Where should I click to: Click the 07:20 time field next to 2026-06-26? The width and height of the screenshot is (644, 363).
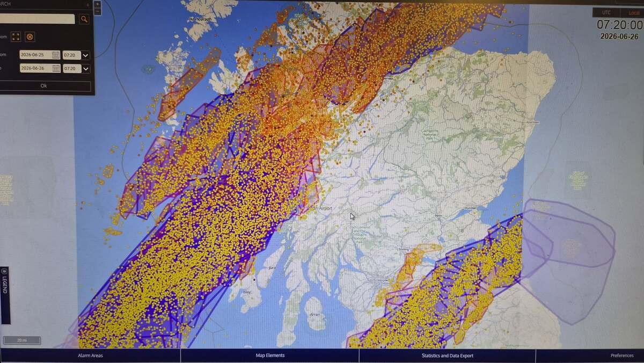[x=71, y=68]
